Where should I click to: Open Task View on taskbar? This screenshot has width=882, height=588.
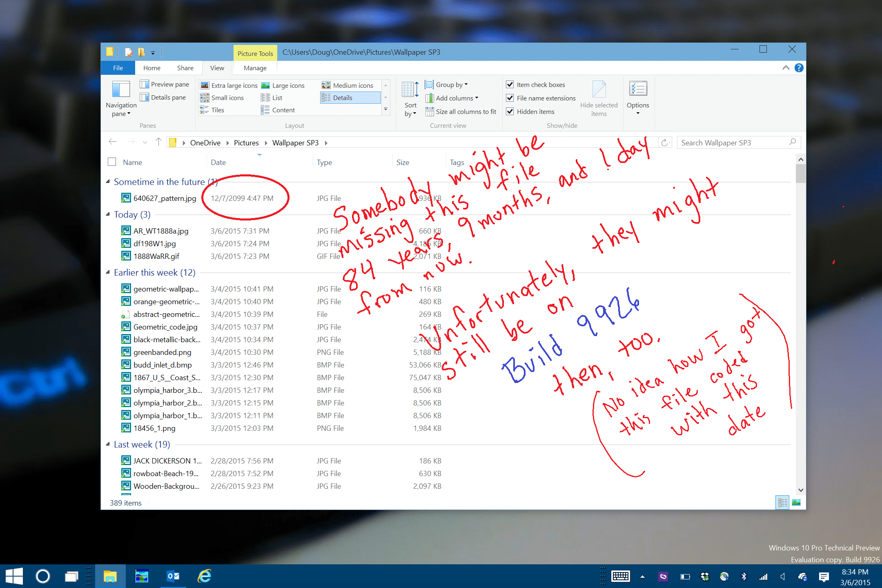[x=71, y=576]
